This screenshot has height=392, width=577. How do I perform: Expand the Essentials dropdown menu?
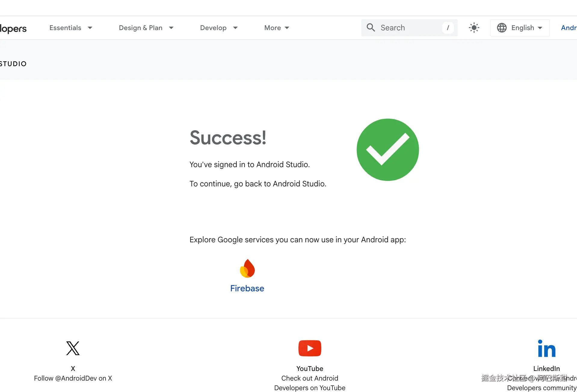(x=71, y=28)
